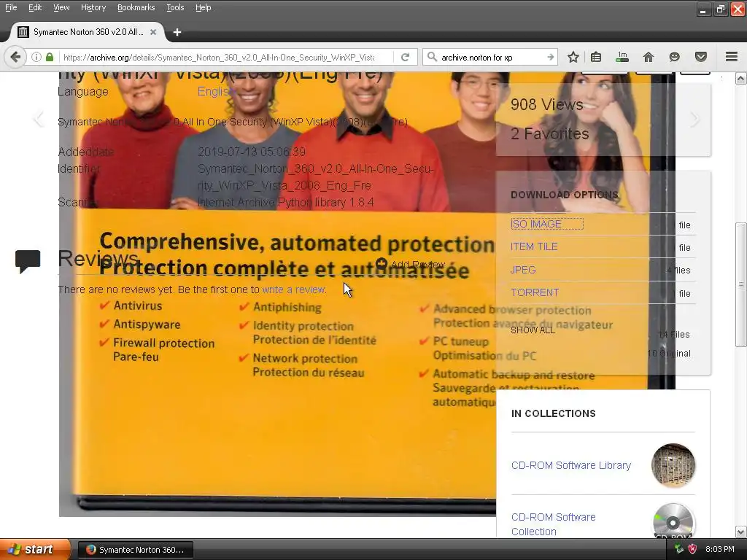Click the Norton tray icon in taskbar
The image size is (747, 560).
click(x=693, y=549)
